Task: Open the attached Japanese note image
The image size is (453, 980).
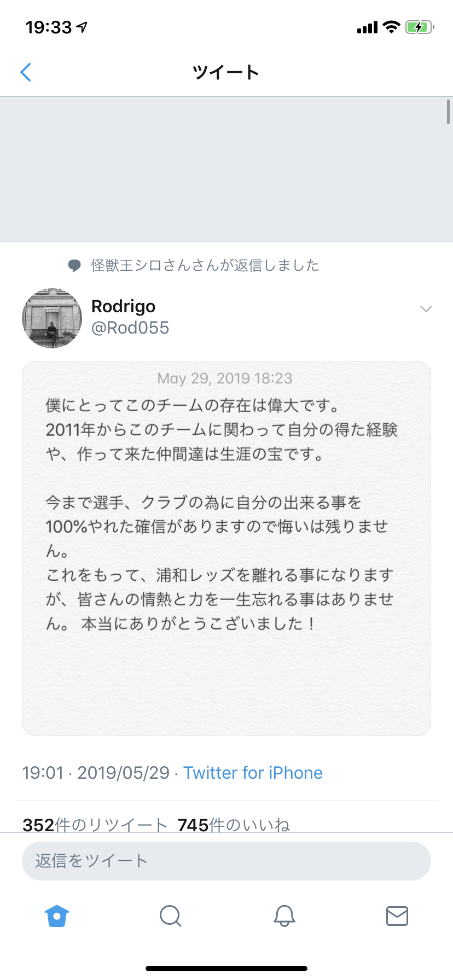Action: pos(226,548)
